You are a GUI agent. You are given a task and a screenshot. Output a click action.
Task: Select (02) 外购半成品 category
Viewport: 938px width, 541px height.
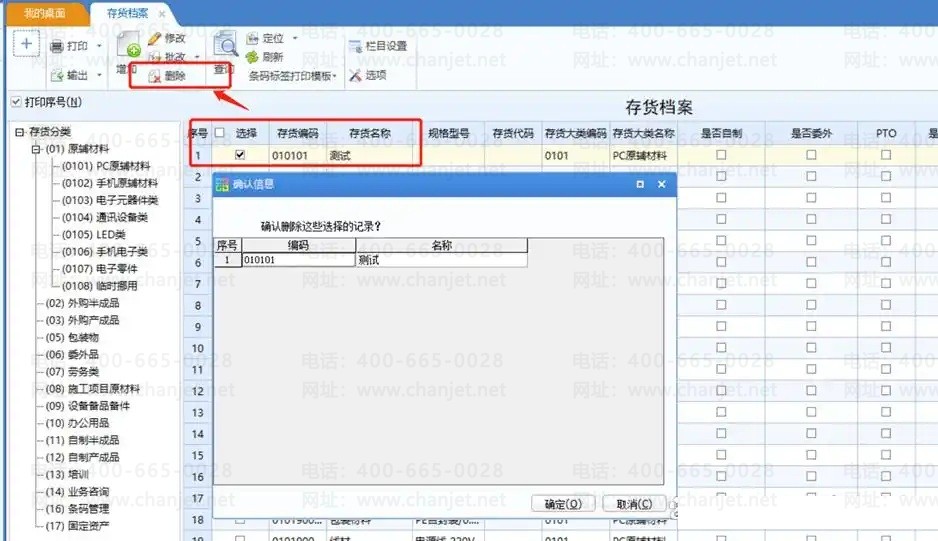tap(83, 303)
